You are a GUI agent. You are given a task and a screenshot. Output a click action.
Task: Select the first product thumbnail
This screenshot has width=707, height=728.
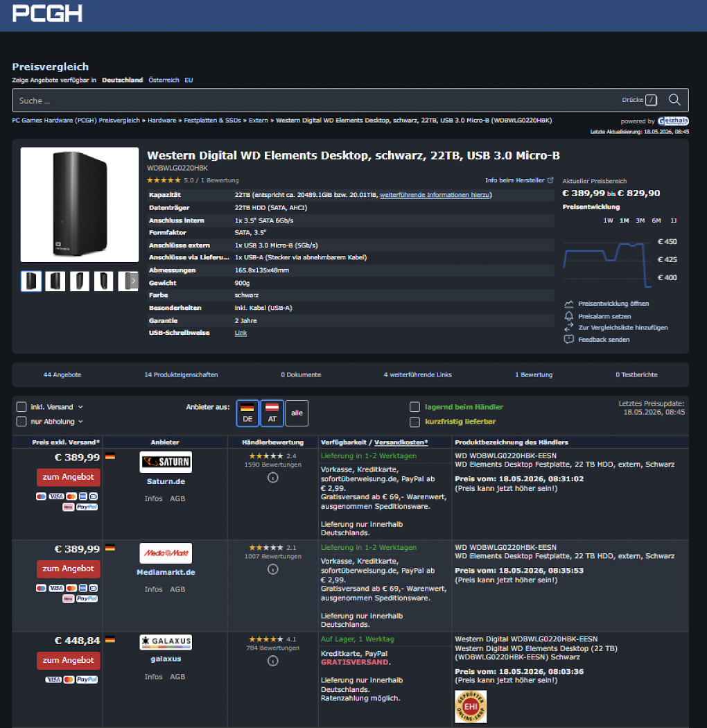pos(31,281)
